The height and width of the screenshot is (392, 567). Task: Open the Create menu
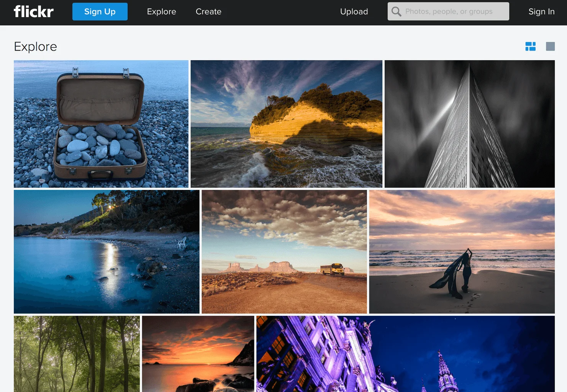[208, 11]
